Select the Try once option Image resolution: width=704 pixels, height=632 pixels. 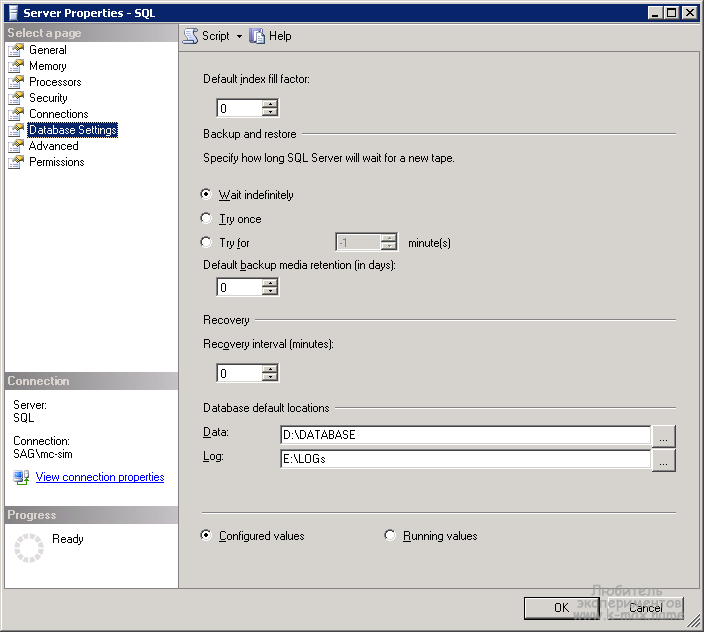206,219
